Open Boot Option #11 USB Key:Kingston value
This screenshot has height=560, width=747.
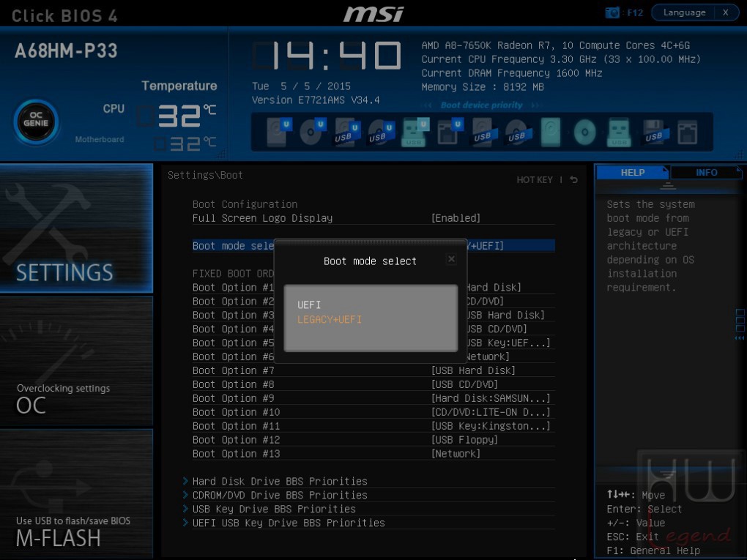[491, 426]
